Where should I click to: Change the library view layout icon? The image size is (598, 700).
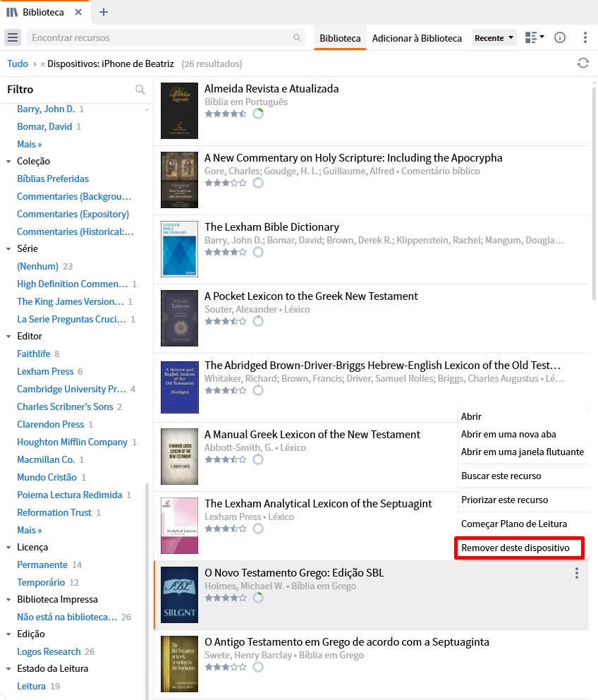pyautogui.click(x=535, y=37)
